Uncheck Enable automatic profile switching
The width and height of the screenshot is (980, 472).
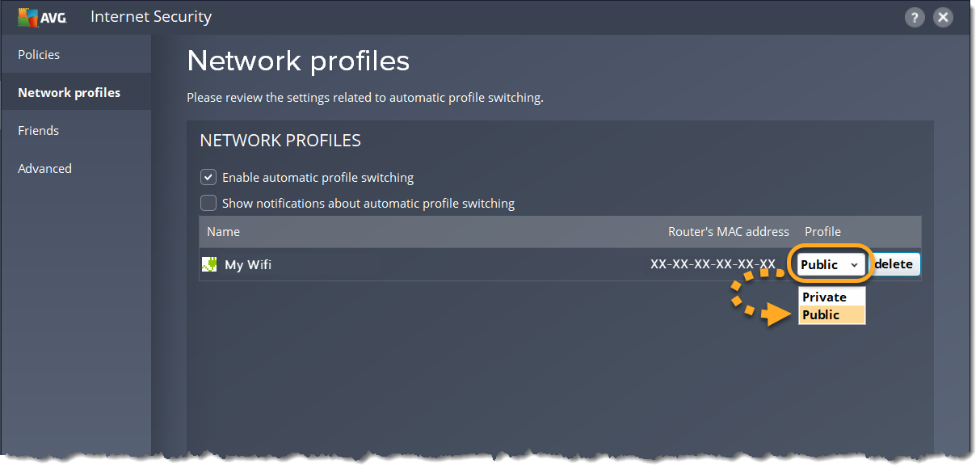pos(208,177)
